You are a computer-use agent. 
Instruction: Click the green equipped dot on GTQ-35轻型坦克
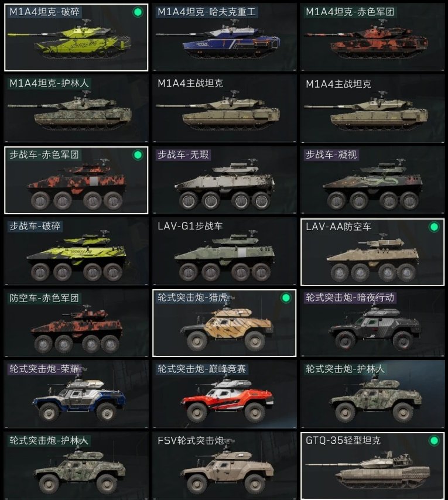434,441
